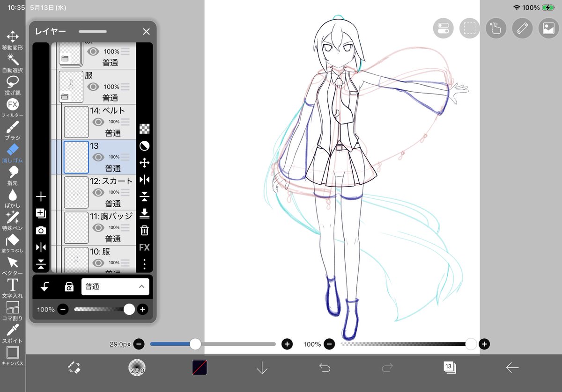
Task: Switch brush and eraser with swap icon
Action: tap(74, 368)
